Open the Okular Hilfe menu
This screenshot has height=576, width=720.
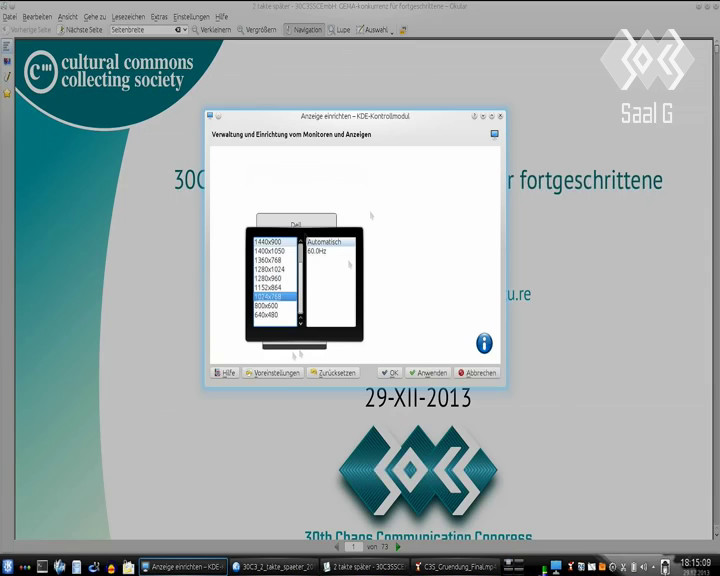coord(221,17)
